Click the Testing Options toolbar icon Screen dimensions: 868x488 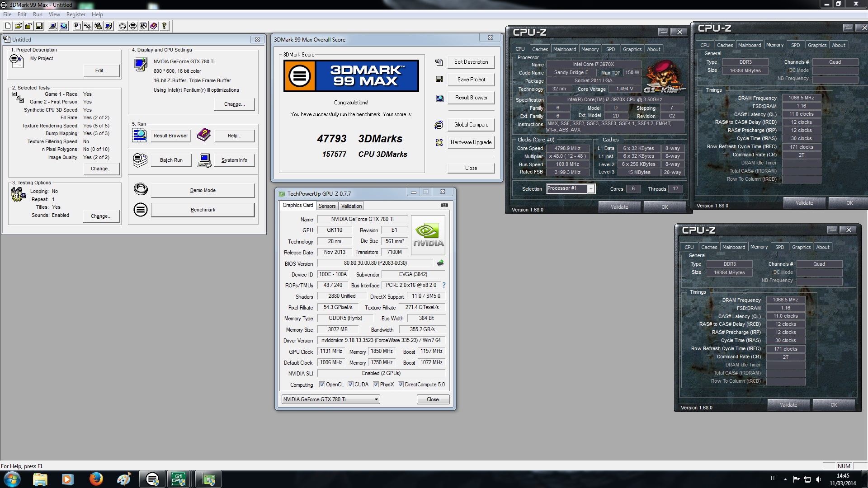coord(98,26)
